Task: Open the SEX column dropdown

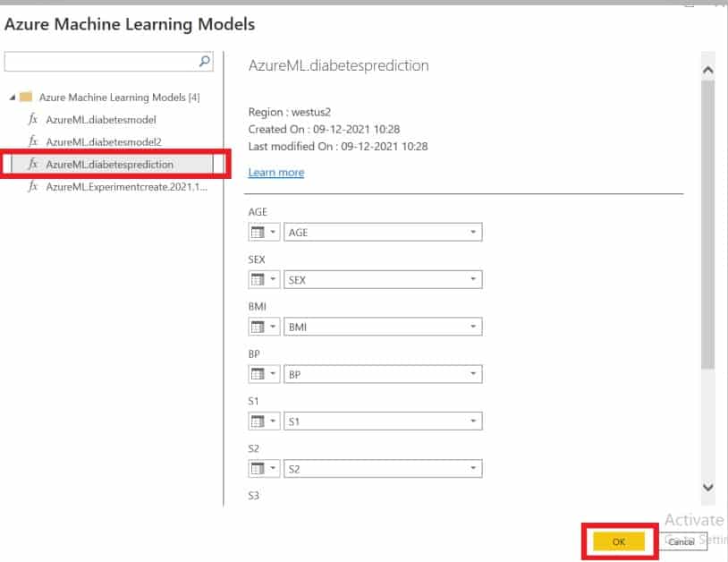Action: (x=383, y=279)
